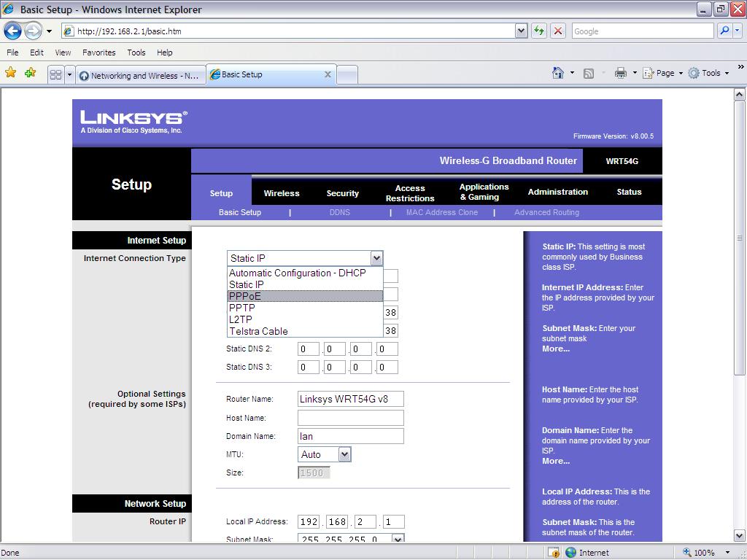
Task: Select Telstra Cable connection type option
Action: 305,332
